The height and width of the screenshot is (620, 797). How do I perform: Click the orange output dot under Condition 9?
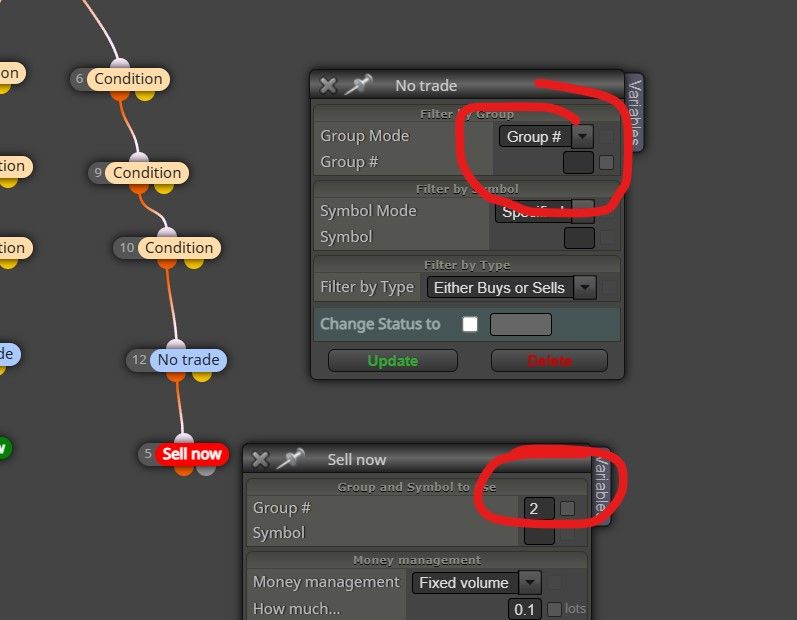139,188
